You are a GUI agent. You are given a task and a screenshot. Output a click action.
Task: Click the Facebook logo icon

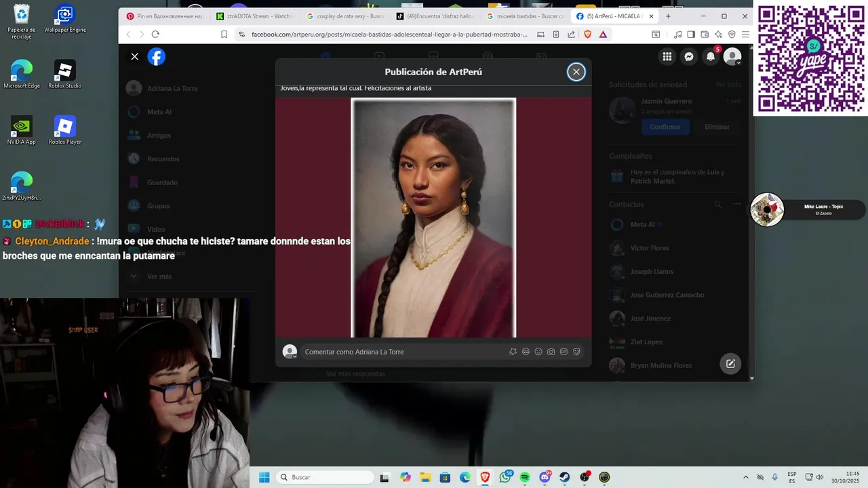pyautogui.click(x=157, y=57)
